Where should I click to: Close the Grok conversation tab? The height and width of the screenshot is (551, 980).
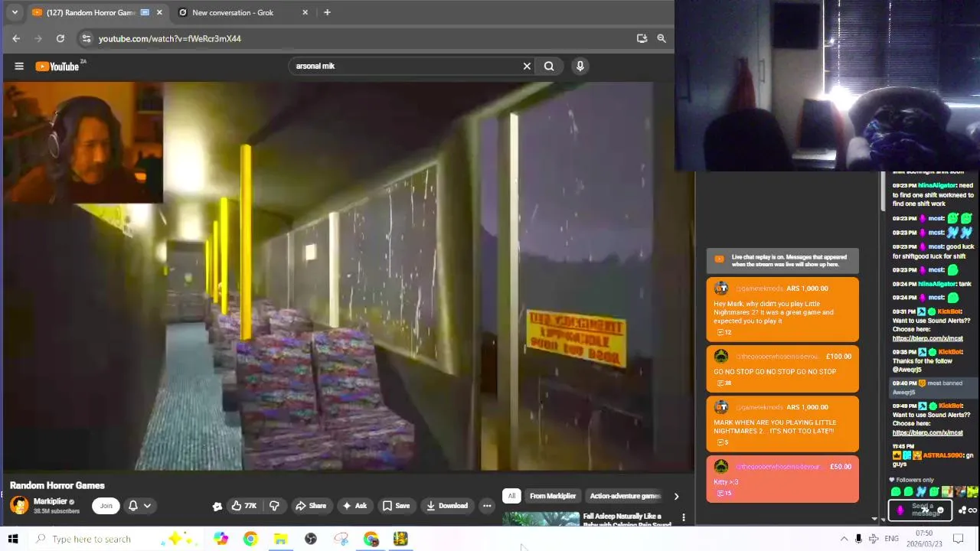pyautogui.click(x=305, y=12)
